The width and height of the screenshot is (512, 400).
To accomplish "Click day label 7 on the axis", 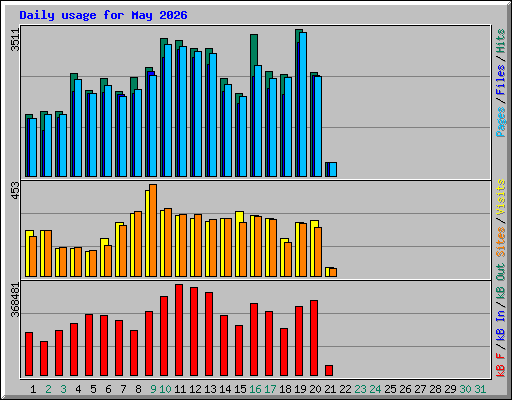I will (x=123, y=389).
